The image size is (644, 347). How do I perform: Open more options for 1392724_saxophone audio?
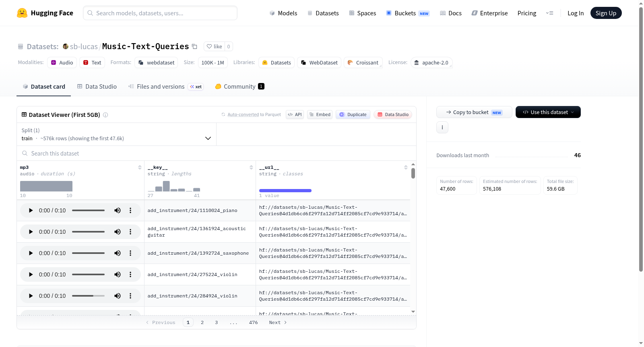(x=130, y=253)
